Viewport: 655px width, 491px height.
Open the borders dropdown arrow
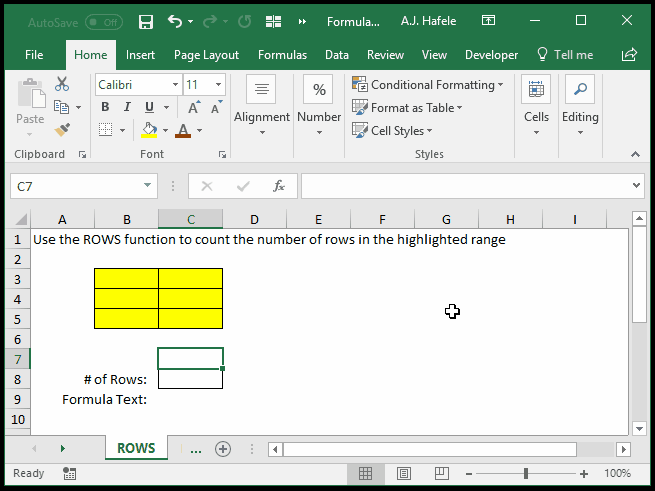point(122,130)
